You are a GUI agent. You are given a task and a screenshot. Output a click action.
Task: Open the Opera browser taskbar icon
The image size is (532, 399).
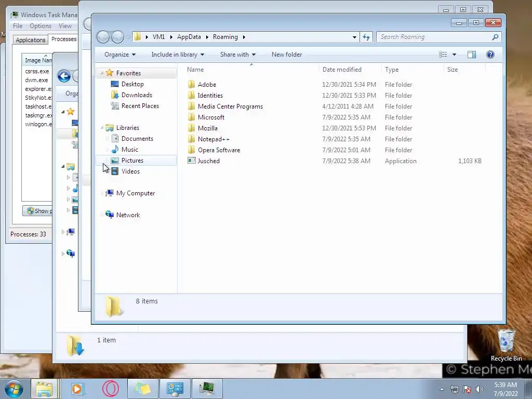[110, 389]
